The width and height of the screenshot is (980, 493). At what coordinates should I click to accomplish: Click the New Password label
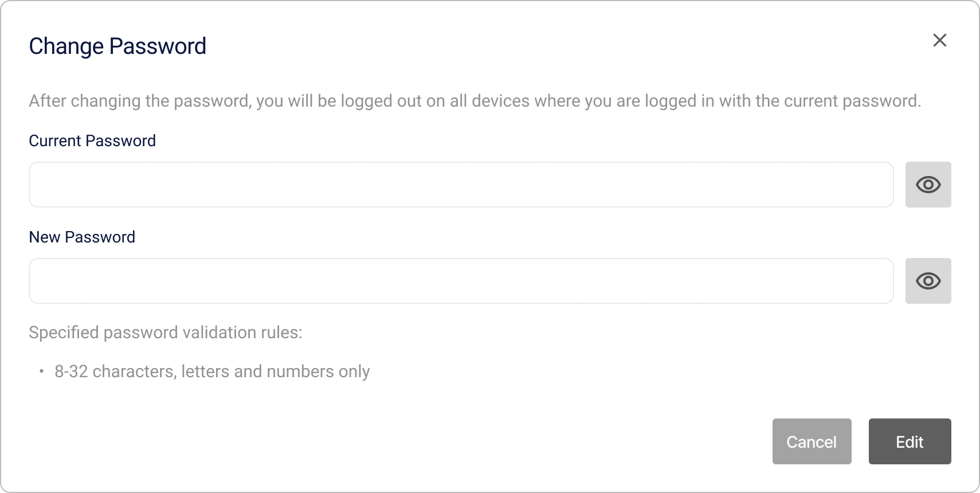click(x=82, y=237)
